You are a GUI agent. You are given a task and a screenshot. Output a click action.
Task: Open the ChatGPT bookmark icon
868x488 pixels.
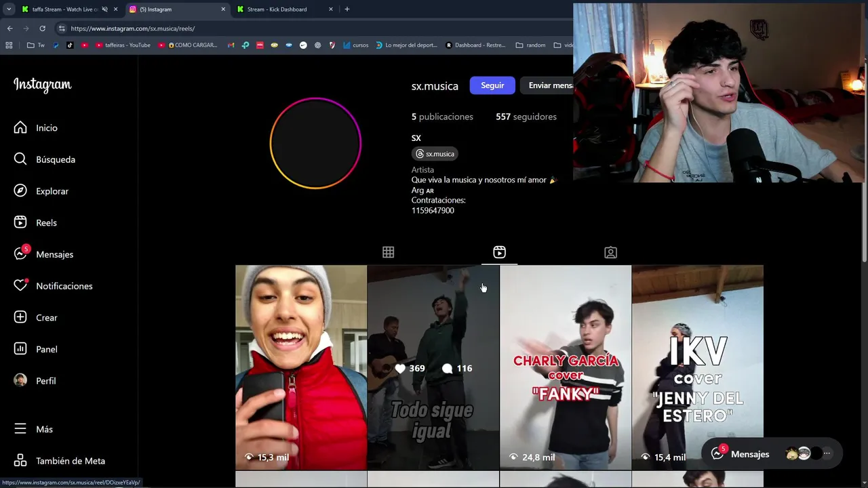click(317, 45)
